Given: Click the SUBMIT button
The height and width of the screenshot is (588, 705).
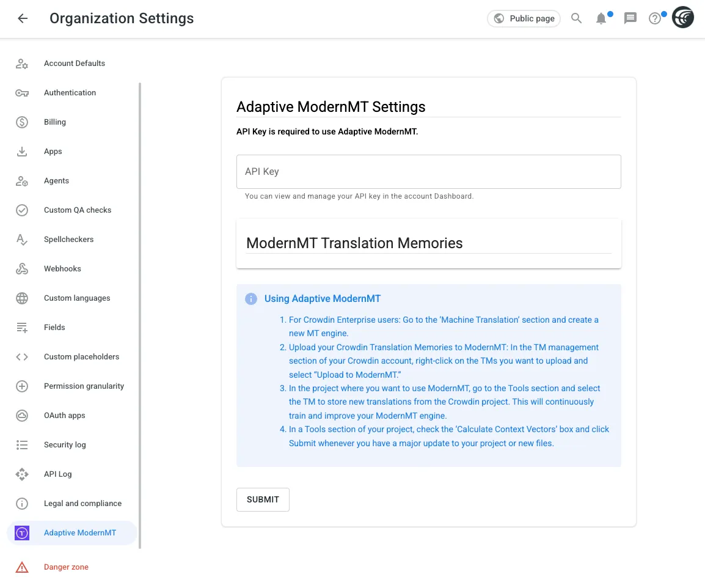Looking at the screenshot, I should point(263,499).
